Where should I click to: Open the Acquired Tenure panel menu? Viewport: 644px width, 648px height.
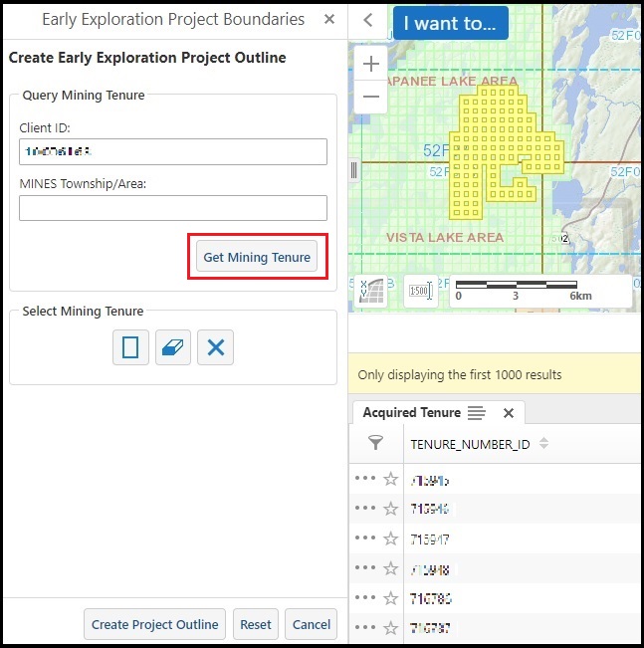[476, 412]
